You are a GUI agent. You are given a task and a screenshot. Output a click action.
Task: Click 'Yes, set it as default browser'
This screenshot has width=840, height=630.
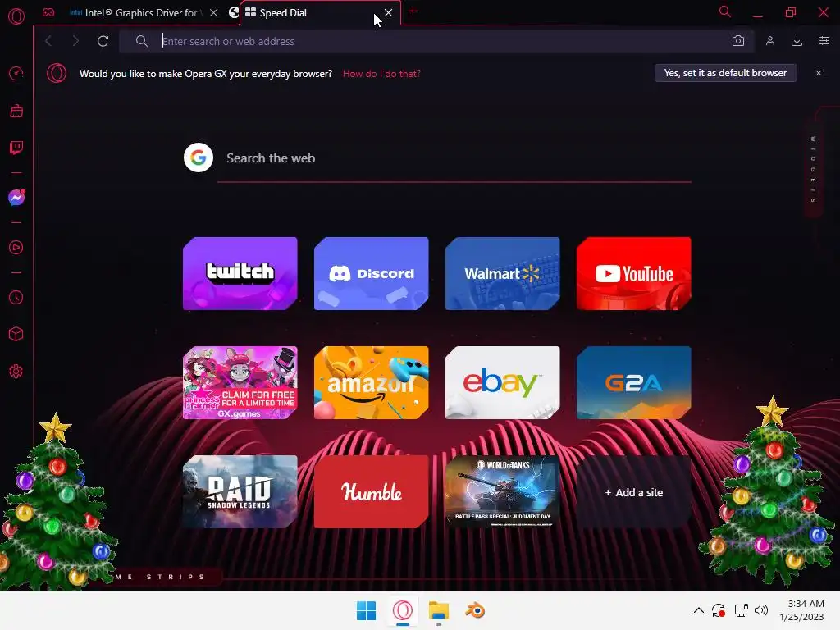click(725, 73)
